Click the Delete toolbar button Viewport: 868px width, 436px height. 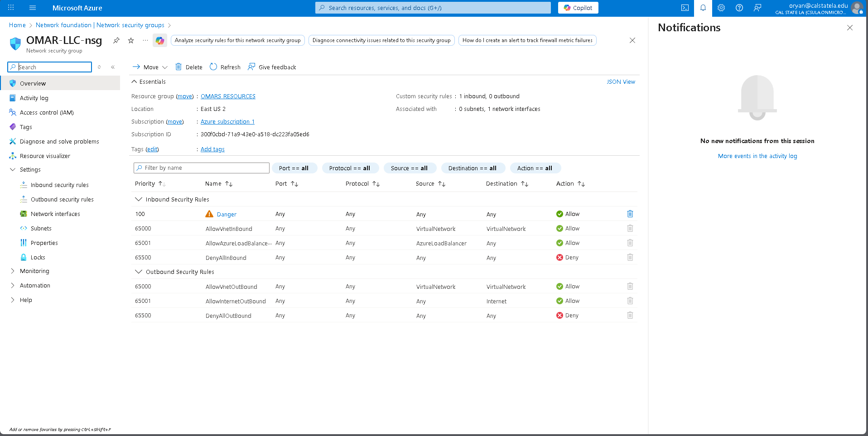point(189,67)
